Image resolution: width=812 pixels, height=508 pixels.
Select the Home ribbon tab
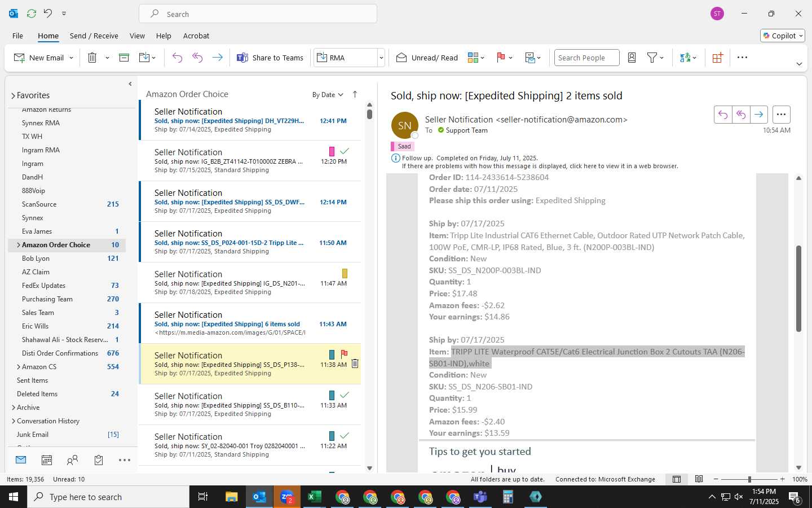tap(48, 36)
